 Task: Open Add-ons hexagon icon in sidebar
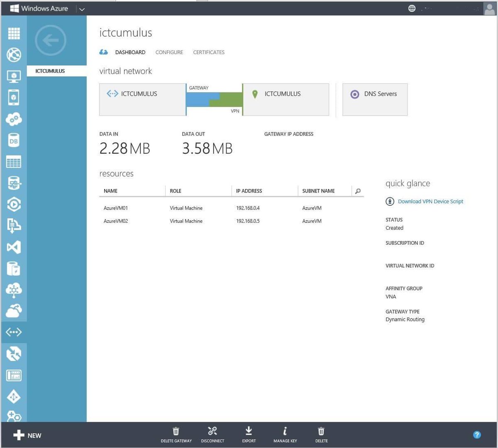(x=14, y=416)
